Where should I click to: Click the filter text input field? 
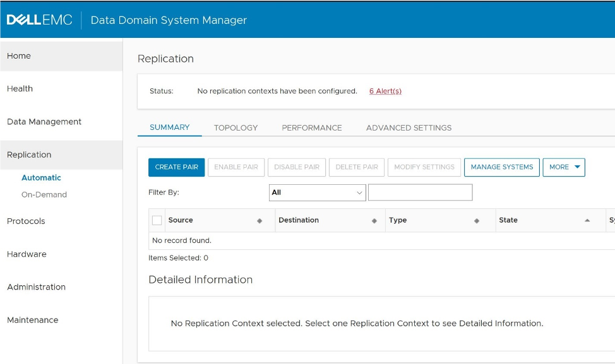(x=420, y=192)
